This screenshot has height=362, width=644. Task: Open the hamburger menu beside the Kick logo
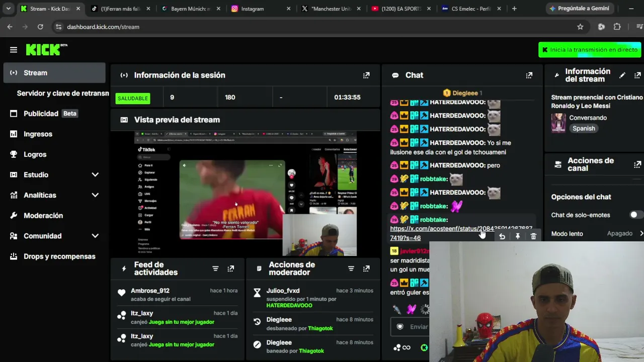click(x=14, y=50)
